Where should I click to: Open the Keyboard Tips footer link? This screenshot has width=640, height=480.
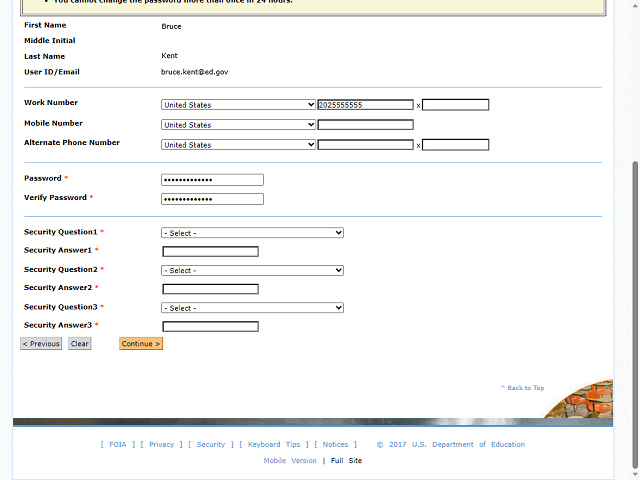click(x=274, y=444)
